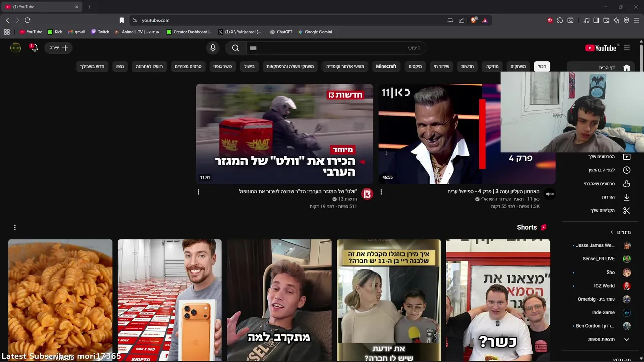Image resolution: width=644 pixels, height=362 pixels.
Task: Select the מוזיקה filter chip
Action: [x=492, y=66]
